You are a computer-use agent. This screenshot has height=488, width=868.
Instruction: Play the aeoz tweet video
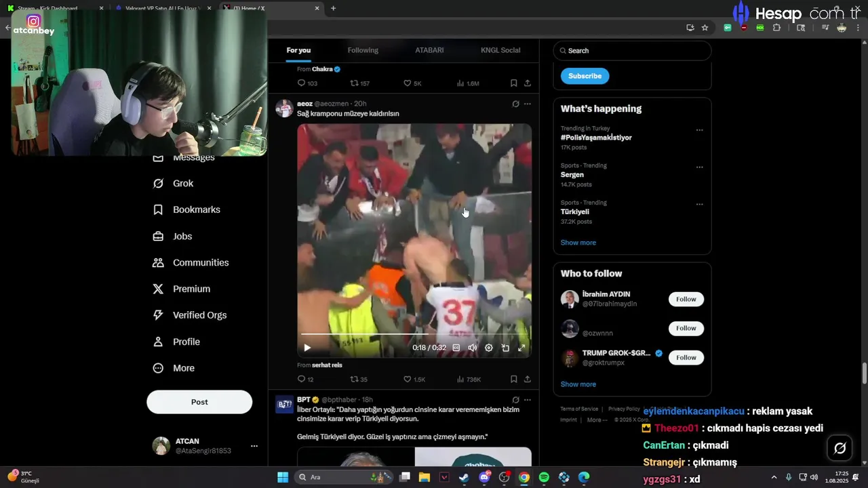click(x=307, y=348)
